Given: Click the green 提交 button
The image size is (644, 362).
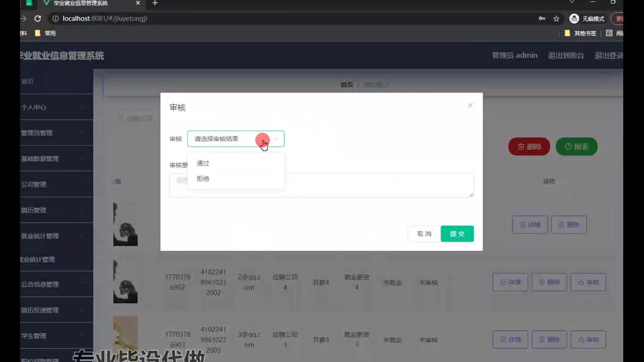Looking at the screenshot, I should coord(457,234).
